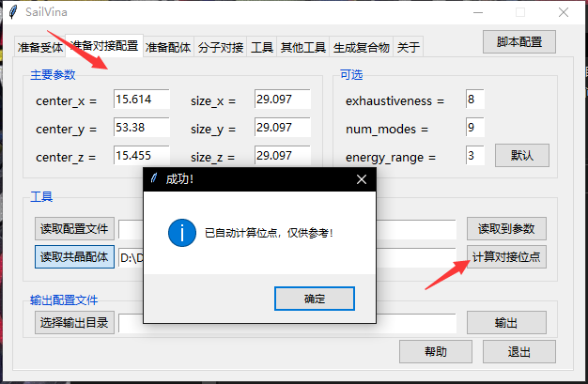Click the 输出 button
588x384 pixels.
click(x=506, y=322)
